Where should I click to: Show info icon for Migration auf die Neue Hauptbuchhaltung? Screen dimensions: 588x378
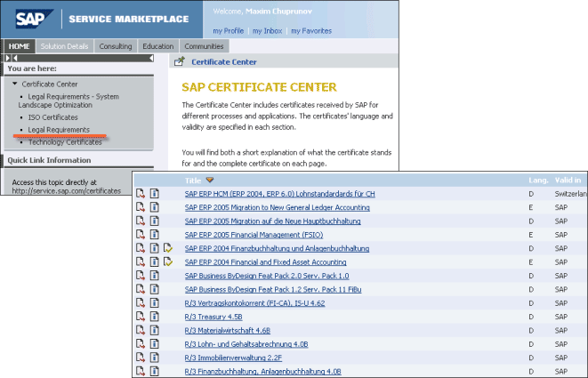[155, 221]
